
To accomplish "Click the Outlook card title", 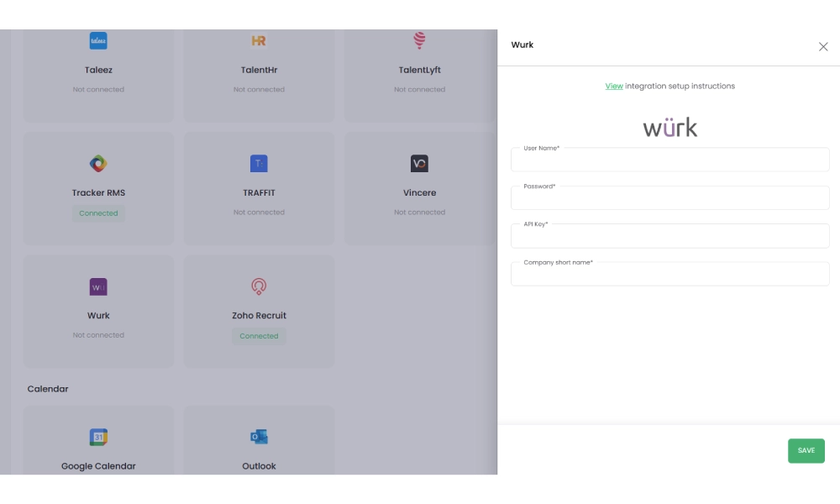I will pyautogui.click(x=259, y=466).
